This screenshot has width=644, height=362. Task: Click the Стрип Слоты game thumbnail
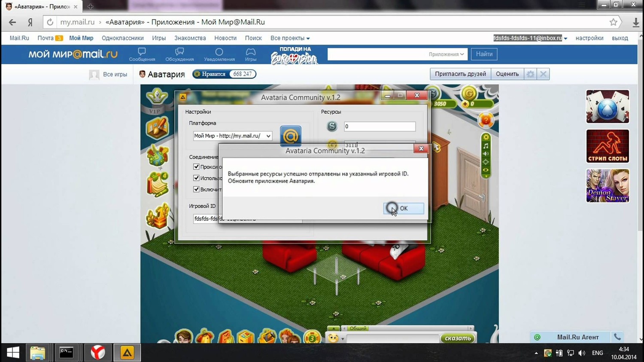click(608, 146)
